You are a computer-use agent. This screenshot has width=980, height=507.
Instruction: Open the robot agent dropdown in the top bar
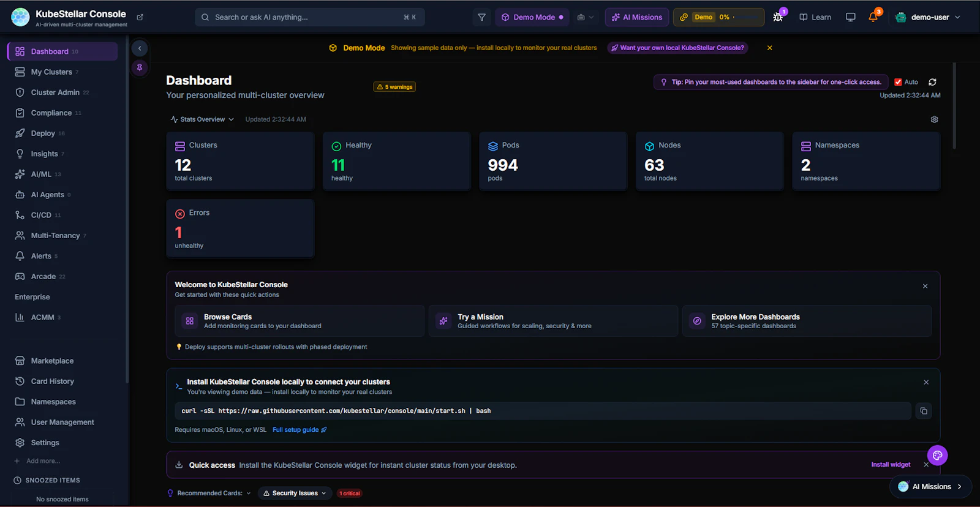pos(585,17)
